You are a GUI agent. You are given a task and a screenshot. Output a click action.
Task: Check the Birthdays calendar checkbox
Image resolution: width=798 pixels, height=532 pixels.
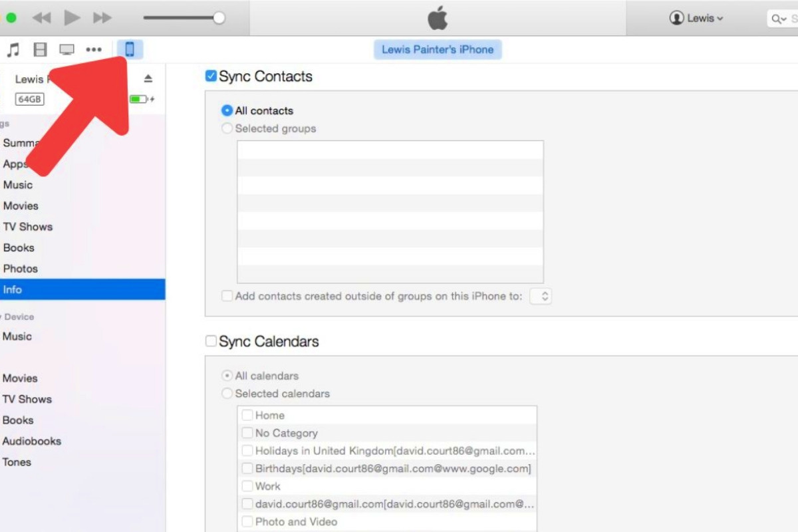click(x=247, y=469)
